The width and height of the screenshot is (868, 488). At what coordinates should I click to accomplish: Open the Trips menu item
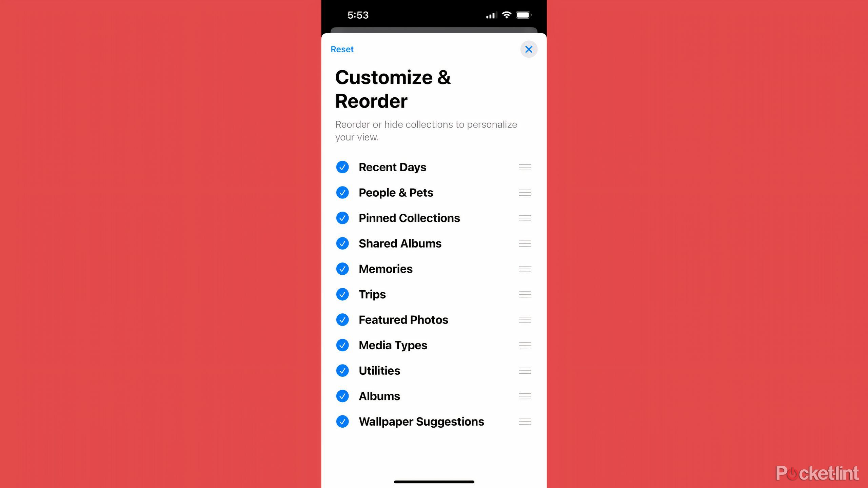tap(372, 294)
